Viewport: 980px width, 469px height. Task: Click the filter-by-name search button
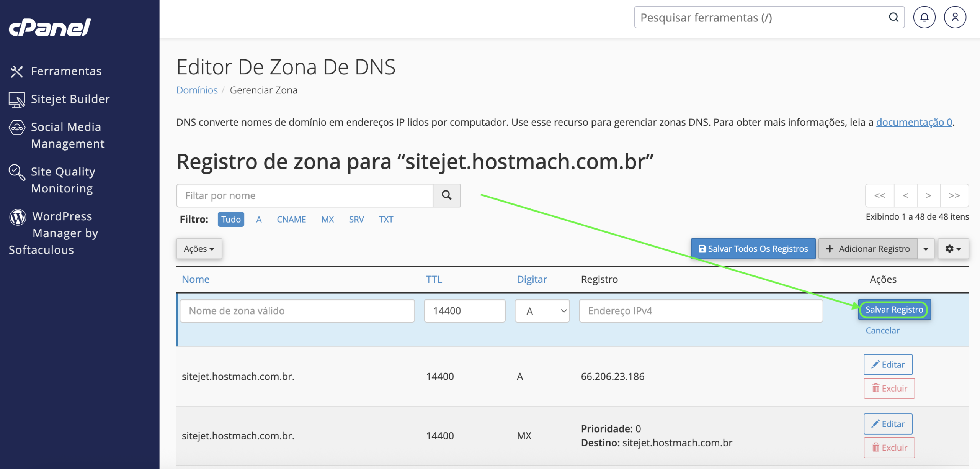click(446, 195)
